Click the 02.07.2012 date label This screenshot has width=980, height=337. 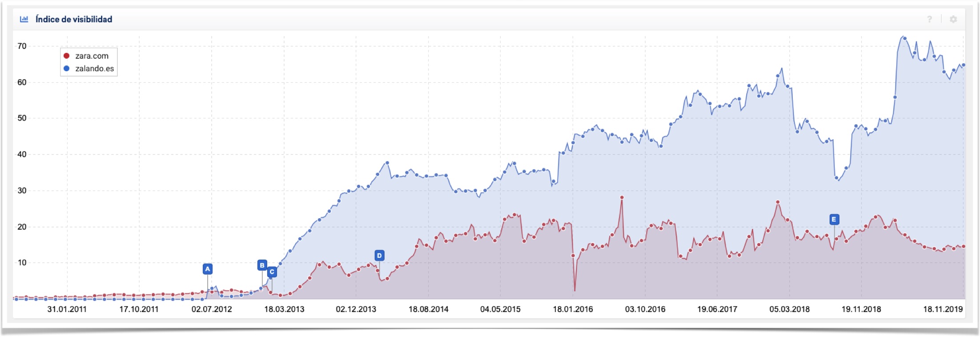click(x=212, y=309)
